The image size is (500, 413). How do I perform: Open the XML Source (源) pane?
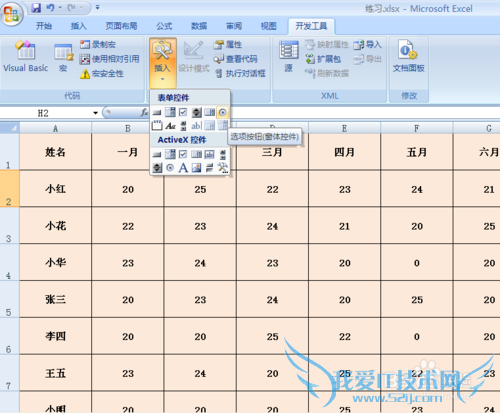point(288,57)
